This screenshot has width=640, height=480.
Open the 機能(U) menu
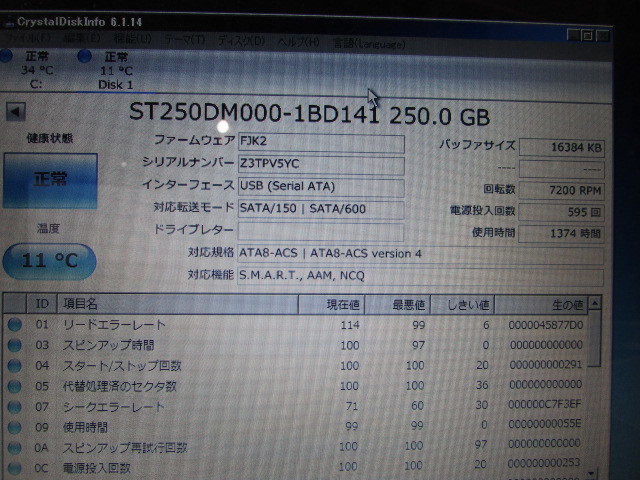(132, 39)
